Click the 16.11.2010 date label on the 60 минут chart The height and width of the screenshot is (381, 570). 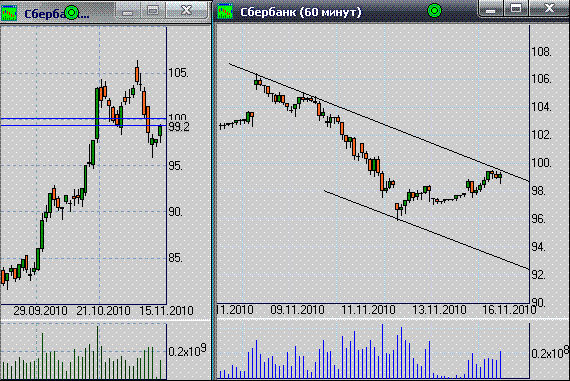tap(509, 310)
